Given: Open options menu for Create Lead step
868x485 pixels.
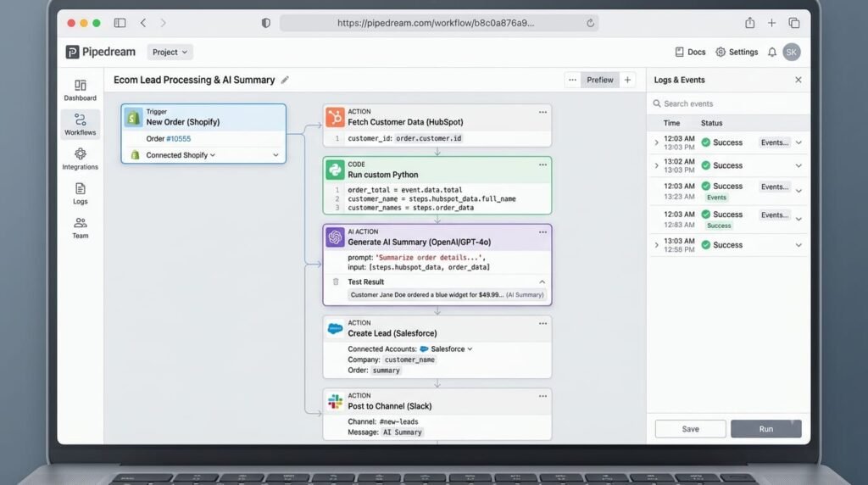Looking at the screenshot, I should click(542, 324).
